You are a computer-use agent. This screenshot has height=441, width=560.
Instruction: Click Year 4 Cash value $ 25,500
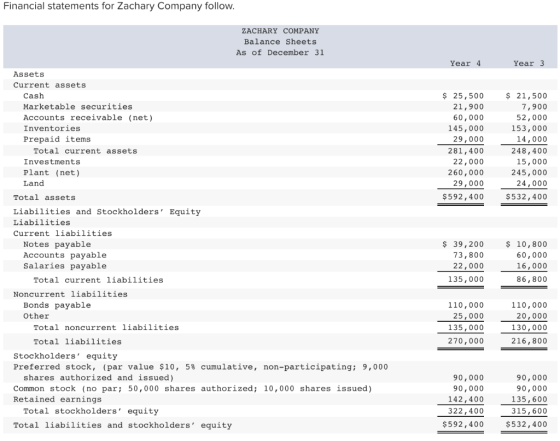coord(463,96)
